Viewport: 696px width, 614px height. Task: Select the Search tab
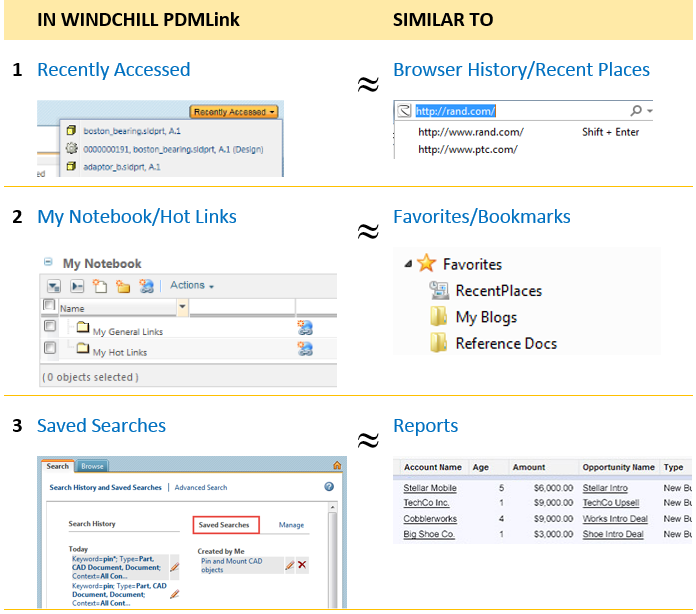(x=58, y=466)
